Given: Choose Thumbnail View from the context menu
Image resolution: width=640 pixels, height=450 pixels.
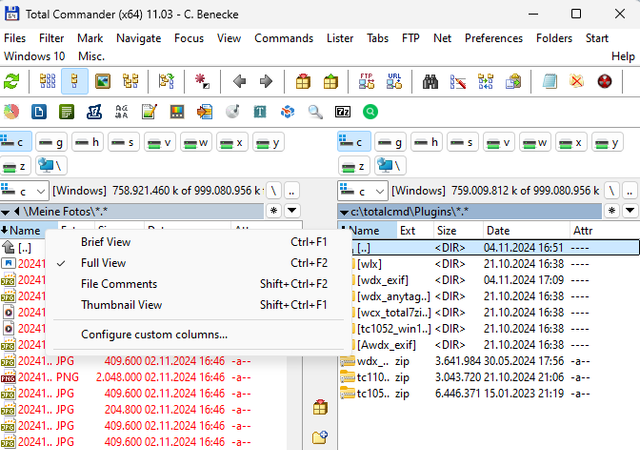Looking at the screenshot, I should click(x=198, y=305).
